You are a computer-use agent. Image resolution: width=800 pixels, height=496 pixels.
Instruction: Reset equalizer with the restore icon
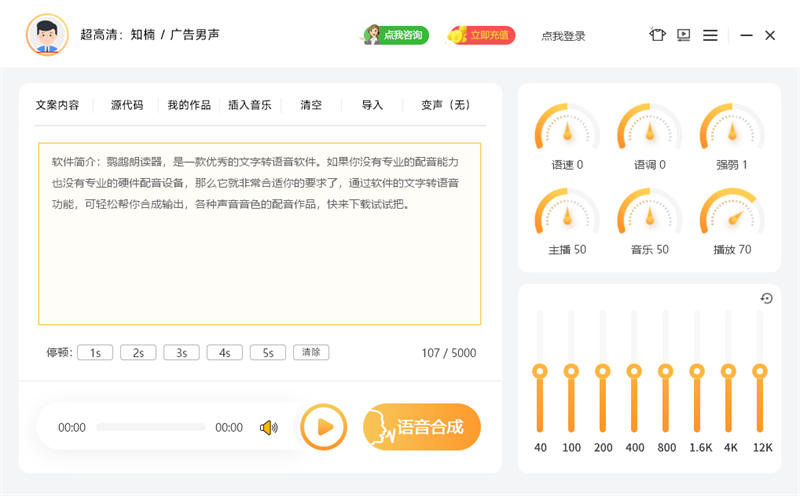point(766,298)
